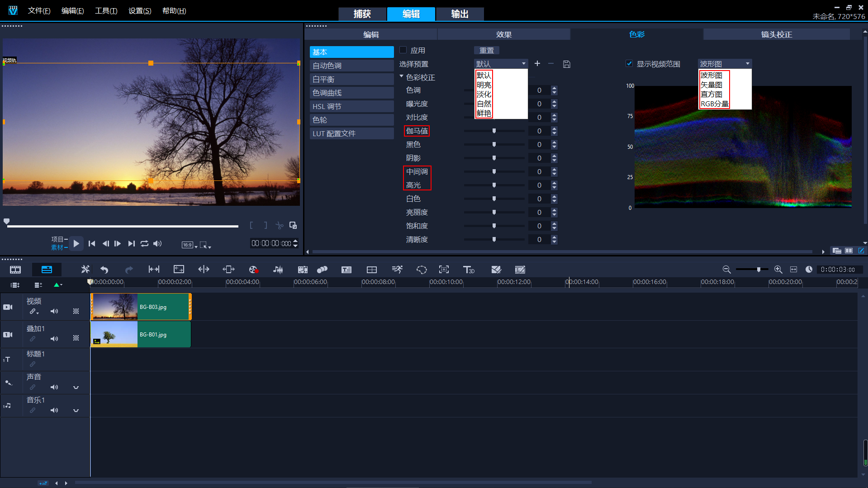The image size is (868, 488).
Task: Open the 镜头校正 tab
Action: click(x=776, y=34)
